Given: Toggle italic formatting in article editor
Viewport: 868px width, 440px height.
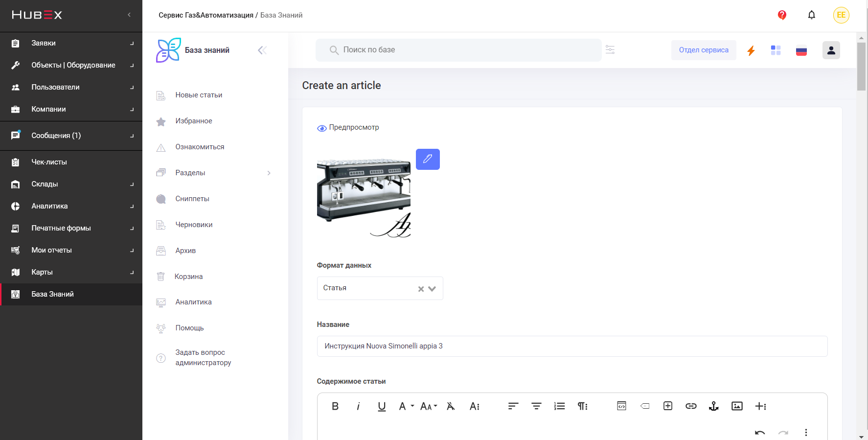Looking at the screenshot, I should [358, 406].
